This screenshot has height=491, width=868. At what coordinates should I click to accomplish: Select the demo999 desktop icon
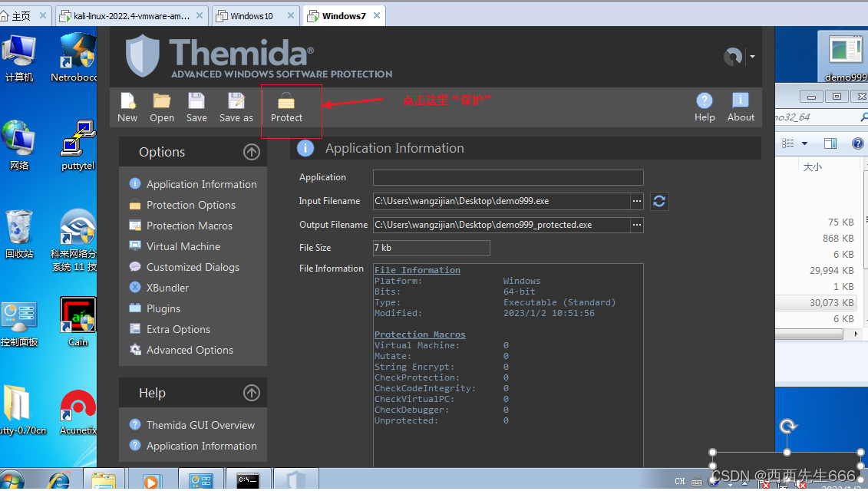tap(845, 58)
